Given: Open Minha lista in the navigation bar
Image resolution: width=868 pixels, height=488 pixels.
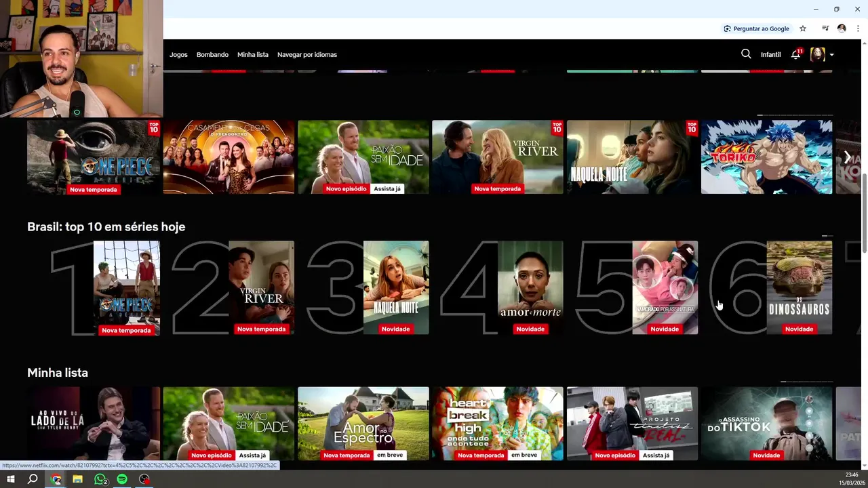Looking at the screenshot, I should 253,54.
